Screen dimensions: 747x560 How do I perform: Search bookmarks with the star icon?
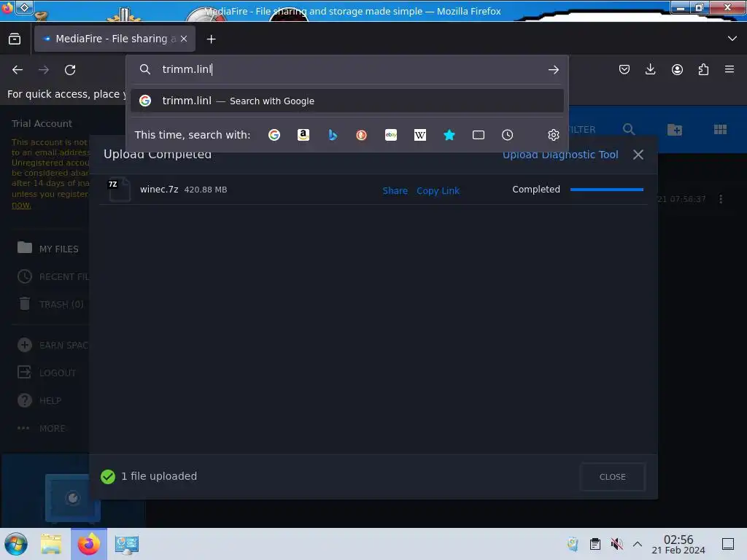point(449,135)
